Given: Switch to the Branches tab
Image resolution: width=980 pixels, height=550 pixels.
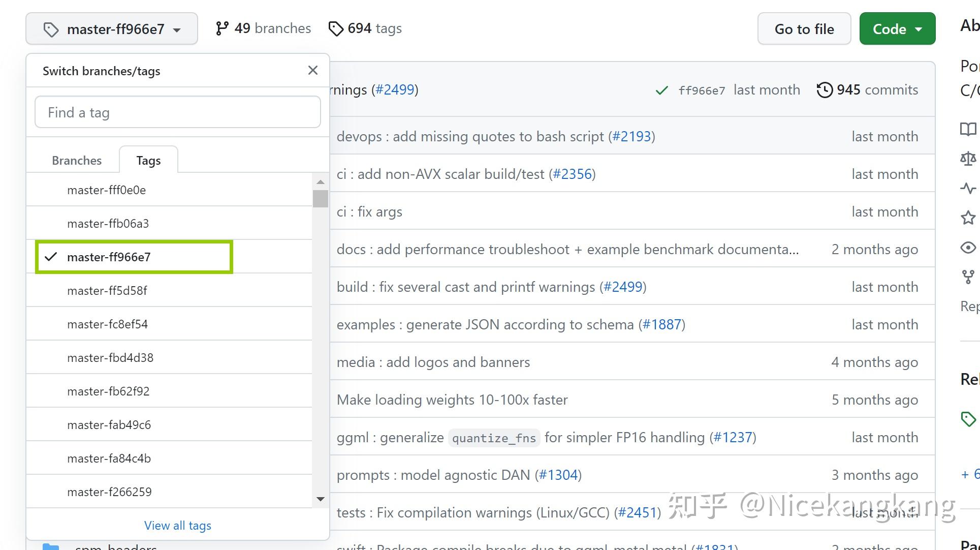Looking at the screenshot, I should click(77, 160).
